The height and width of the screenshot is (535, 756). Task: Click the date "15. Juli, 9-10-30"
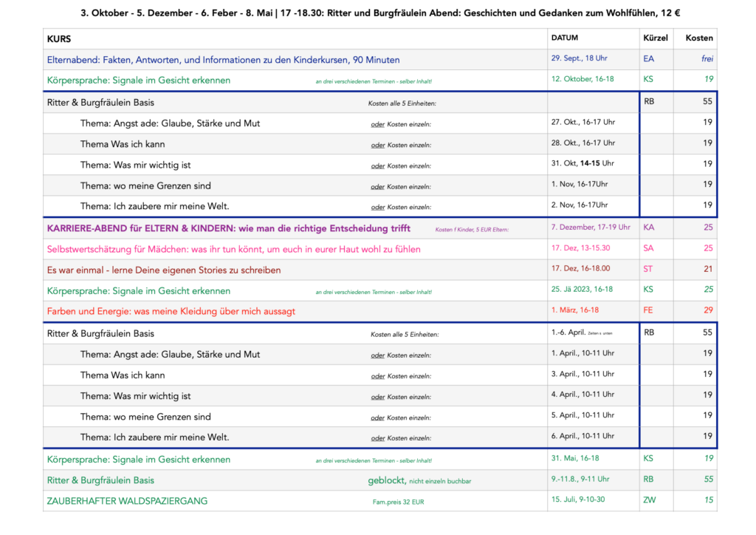tap(578, 500)
